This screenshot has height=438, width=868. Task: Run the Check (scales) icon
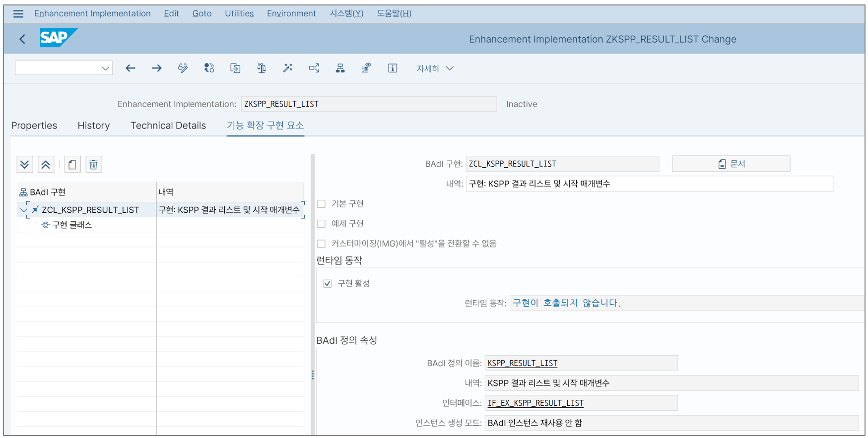coord(262,68)
